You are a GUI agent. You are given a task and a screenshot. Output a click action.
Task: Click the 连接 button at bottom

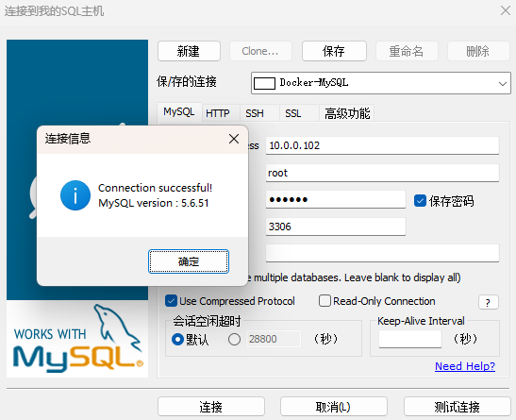[x=211, y=407]
